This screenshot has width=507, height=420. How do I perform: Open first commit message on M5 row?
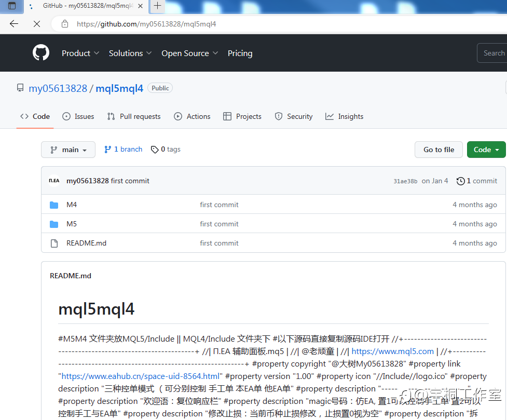(x=219, y=224)
